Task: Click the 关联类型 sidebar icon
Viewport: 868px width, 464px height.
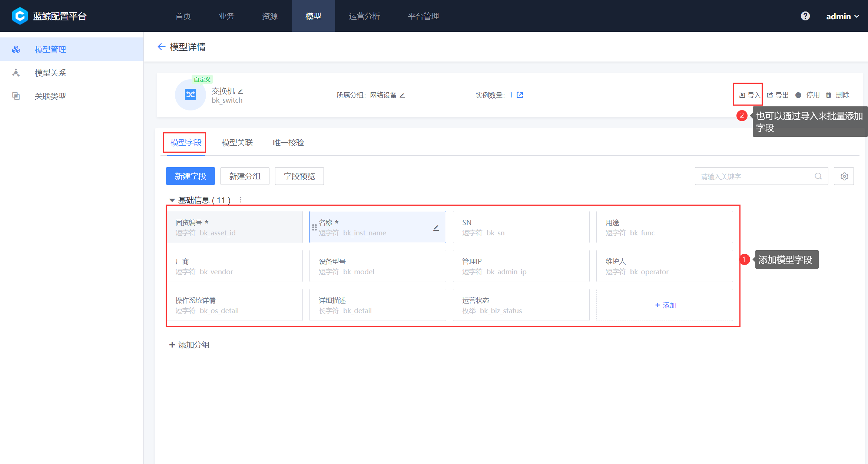Action: pos(16,96)
